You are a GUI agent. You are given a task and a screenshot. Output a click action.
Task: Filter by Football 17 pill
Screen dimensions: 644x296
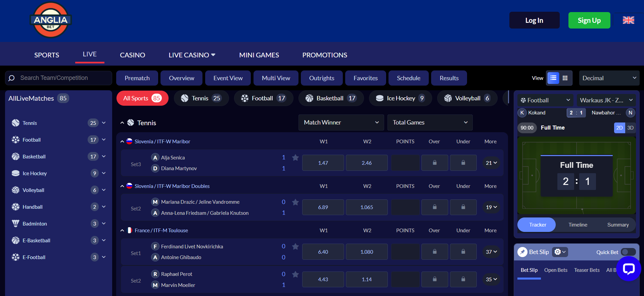click(264, 98)
